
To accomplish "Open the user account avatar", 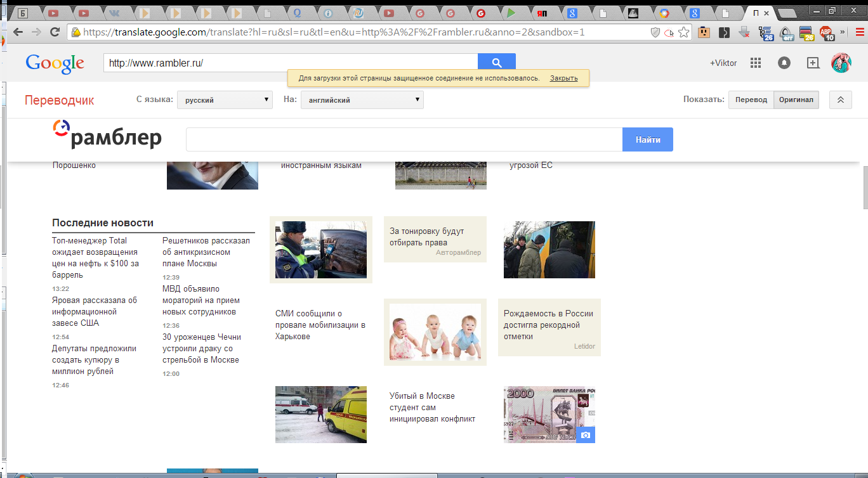I will click(x=841, y=63).
